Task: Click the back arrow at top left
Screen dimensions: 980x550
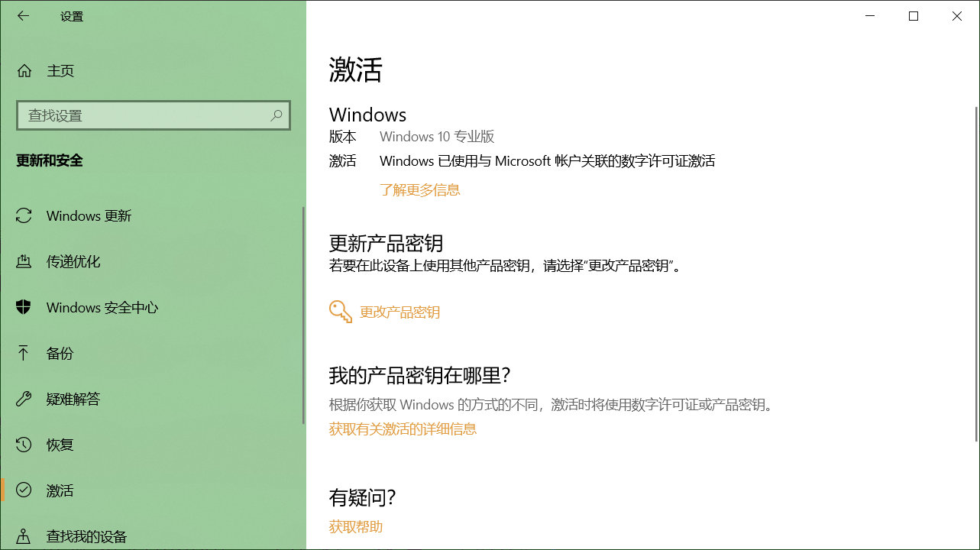Action: (x=22, y=15)
